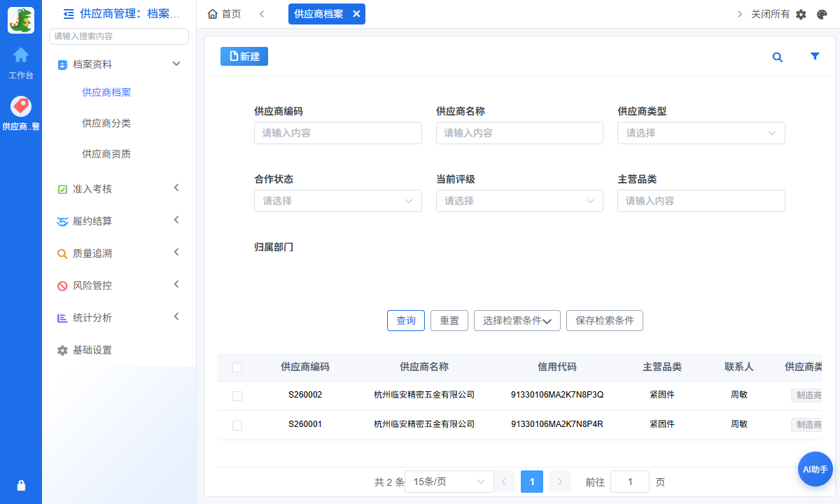This screenshot has height=504, width=840.
Task: Open the AI助手 floating button
Action: 815,469
